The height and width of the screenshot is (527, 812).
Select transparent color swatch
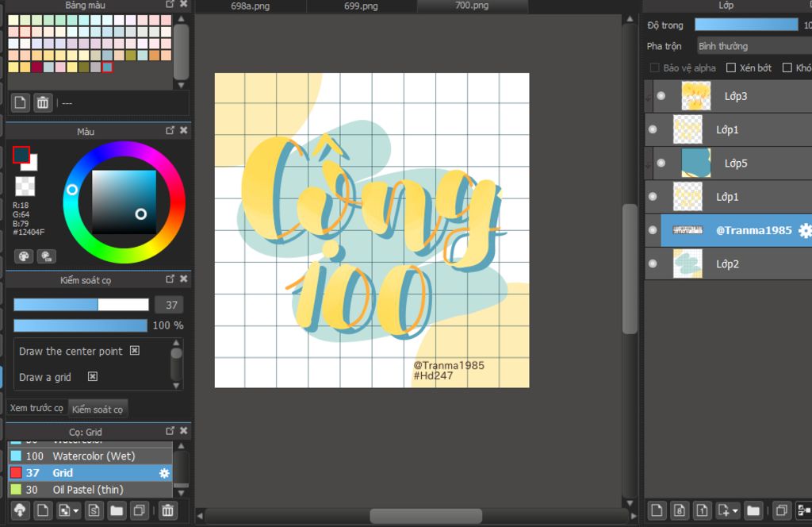pyautogui.click(x=25, y=186)
